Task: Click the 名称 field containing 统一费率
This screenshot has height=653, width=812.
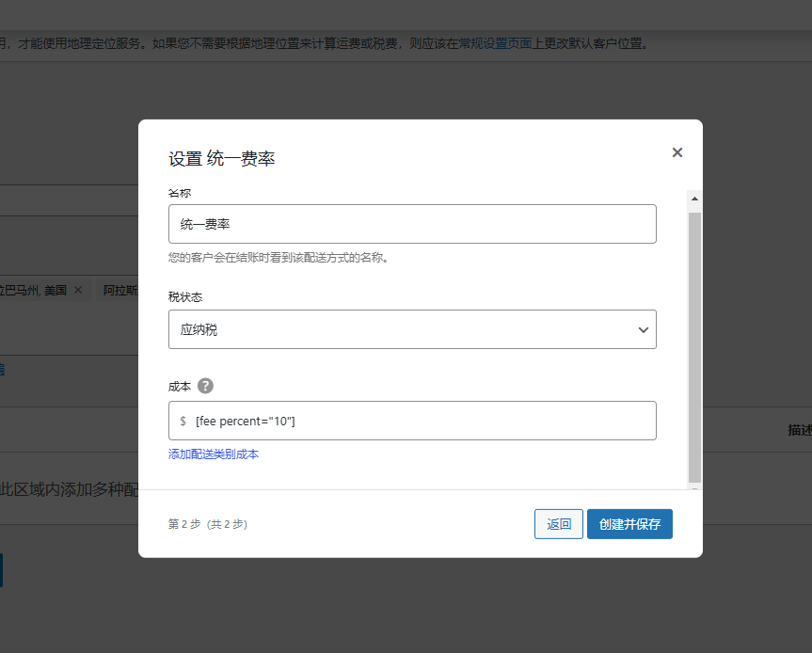Action: [x=411, y=224]
